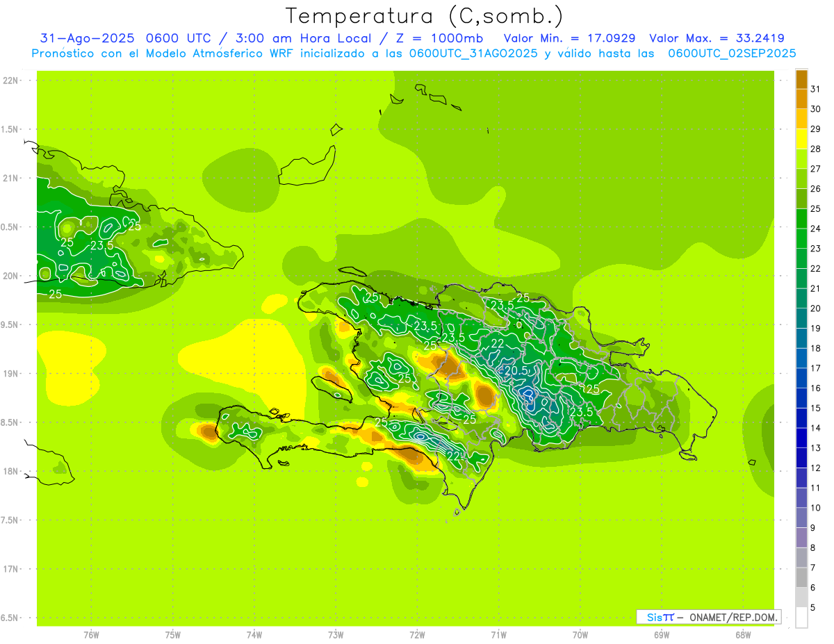
Task: Click the '71W' longitude axis label
Action: pos(498,635)
